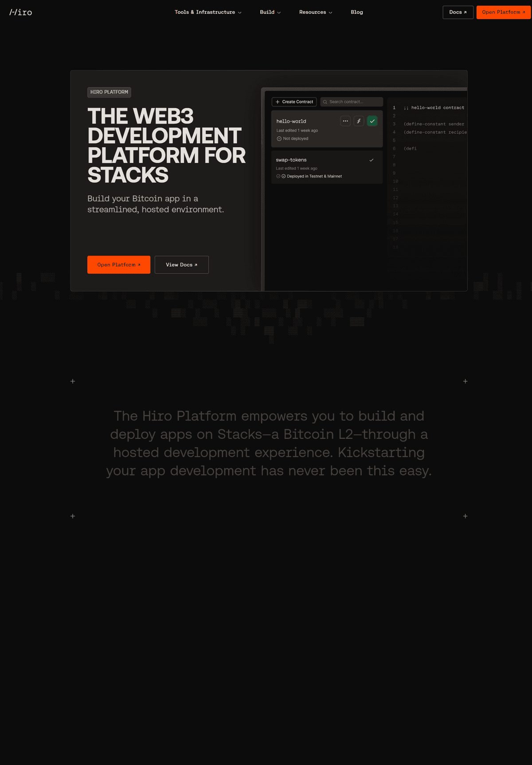Click the "Last edited 1 week ago" under swap-tokens

click(x=297, y=168)
